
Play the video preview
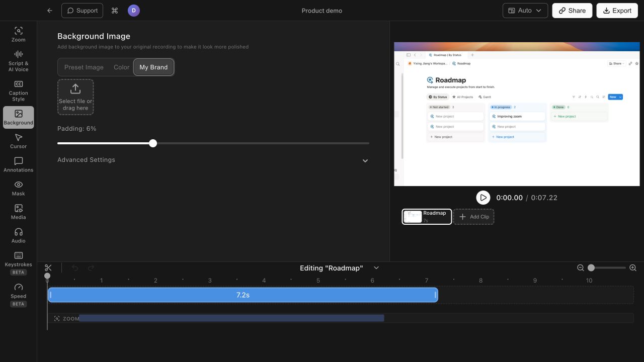click(483, 198)
